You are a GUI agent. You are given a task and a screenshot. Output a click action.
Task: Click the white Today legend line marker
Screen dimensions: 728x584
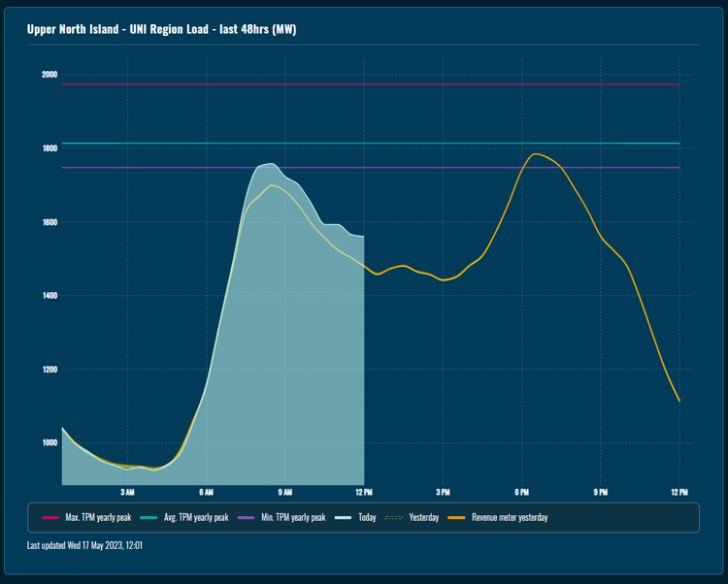(342, 518)
